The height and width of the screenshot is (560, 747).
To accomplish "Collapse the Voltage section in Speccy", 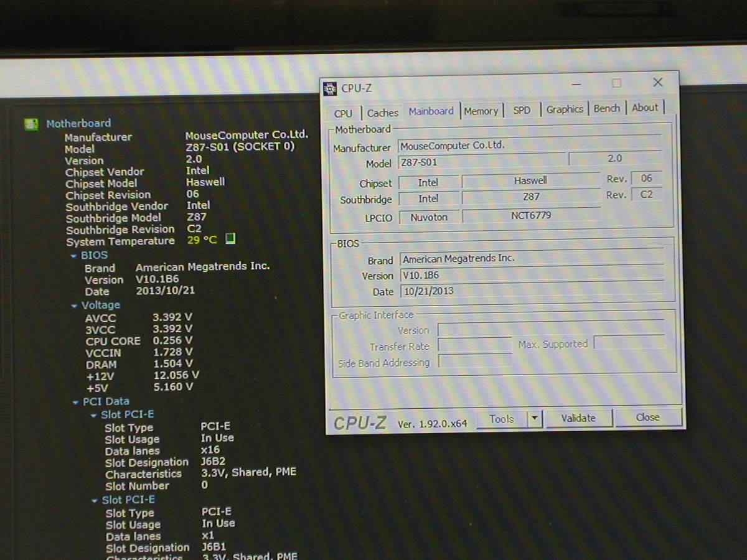I will pyautogui.click(x=75, y=306).
